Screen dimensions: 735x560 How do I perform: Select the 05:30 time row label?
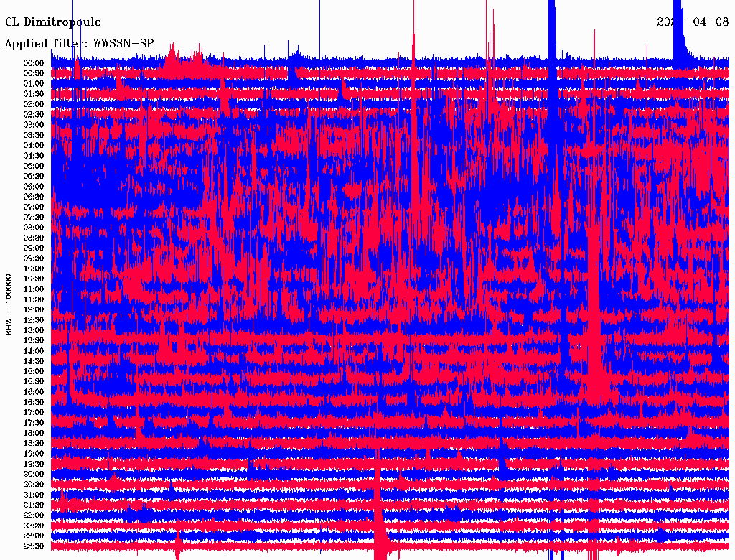coord(34,176)
